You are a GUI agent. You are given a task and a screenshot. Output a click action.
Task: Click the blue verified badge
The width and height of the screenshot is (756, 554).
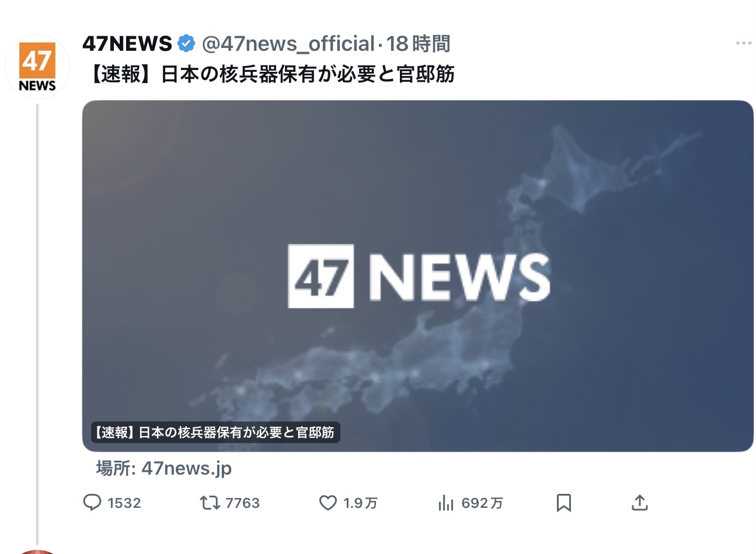point(186,43)
